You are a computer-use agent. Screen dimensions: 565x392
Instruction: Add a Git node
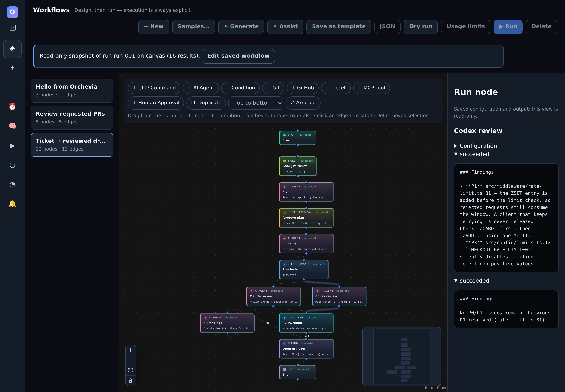click(x=273, y=88)
